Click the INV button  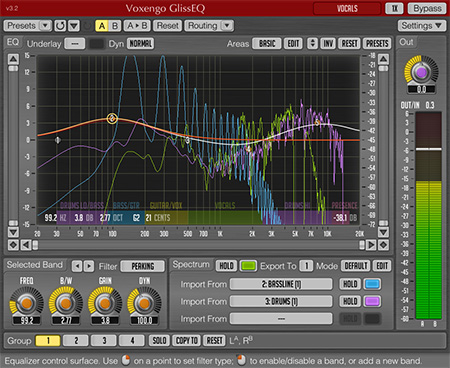click(328, 44)
